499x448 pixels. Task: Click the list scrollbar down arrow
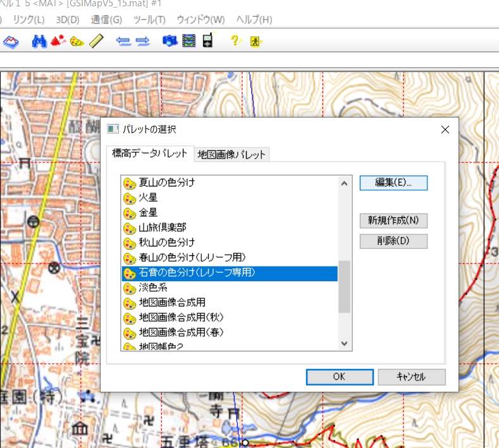(x=344, y=343)
